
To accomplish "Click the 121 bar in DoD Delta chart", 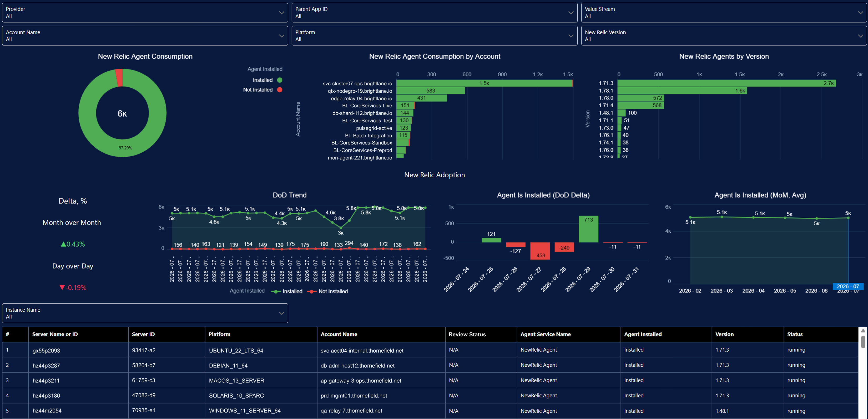I will [491, 240].
